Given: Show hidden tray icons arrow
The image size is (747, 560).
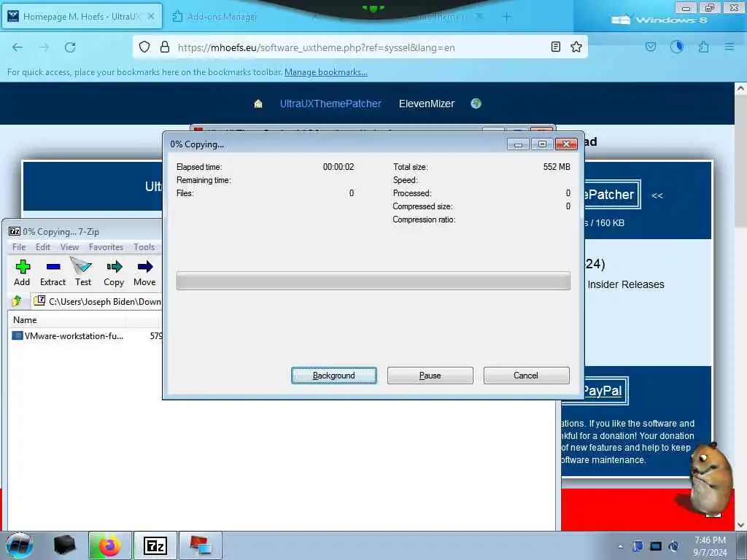Looking at the screenshot, I should pyautogui.click(x=620, y=546).
